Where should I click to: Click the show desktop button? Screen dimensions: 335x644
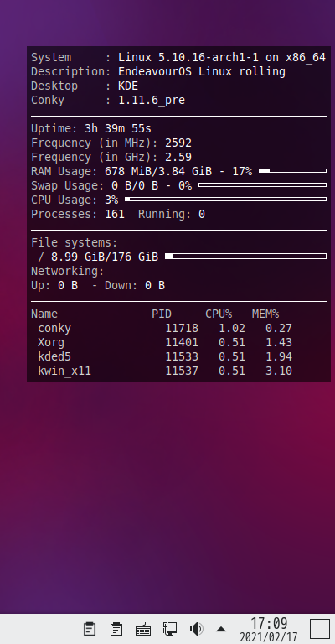[x=320, y=629]
